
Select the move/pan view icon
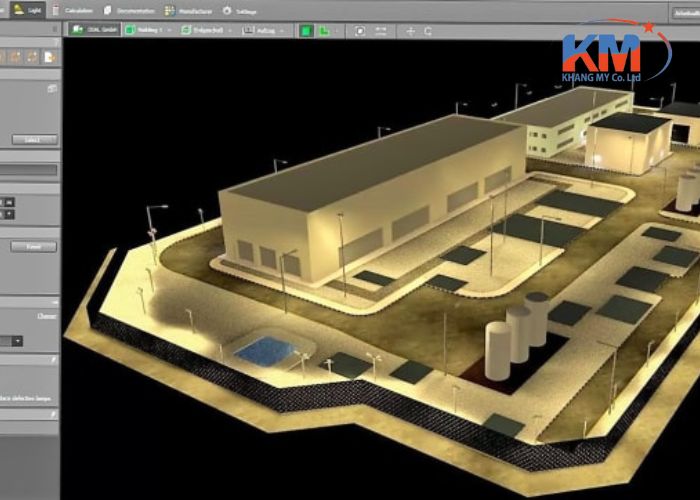(x=411, y=31)
